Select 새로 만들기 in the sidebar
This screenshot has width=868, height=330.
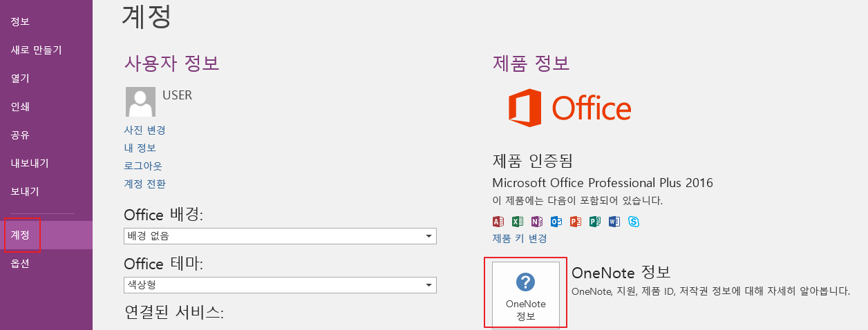point(46,50)
